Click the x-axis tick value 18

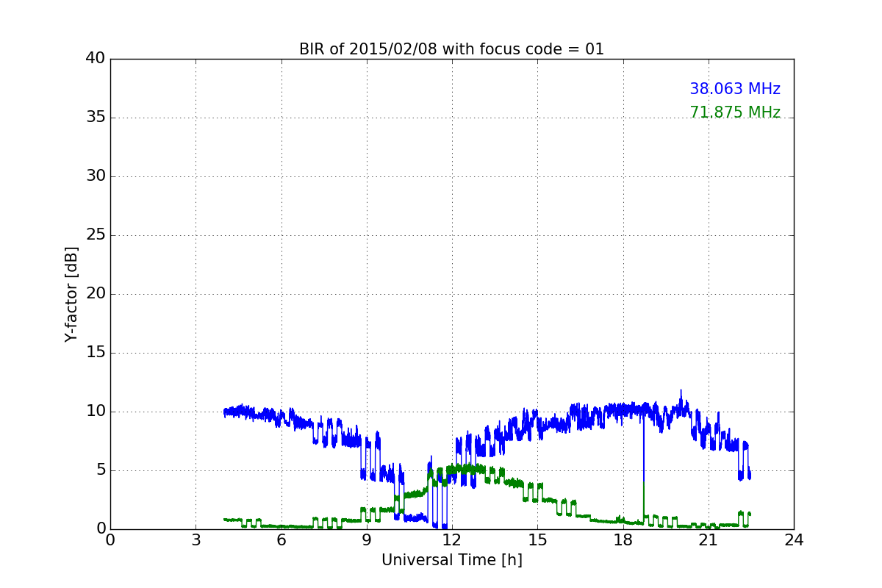623,539
